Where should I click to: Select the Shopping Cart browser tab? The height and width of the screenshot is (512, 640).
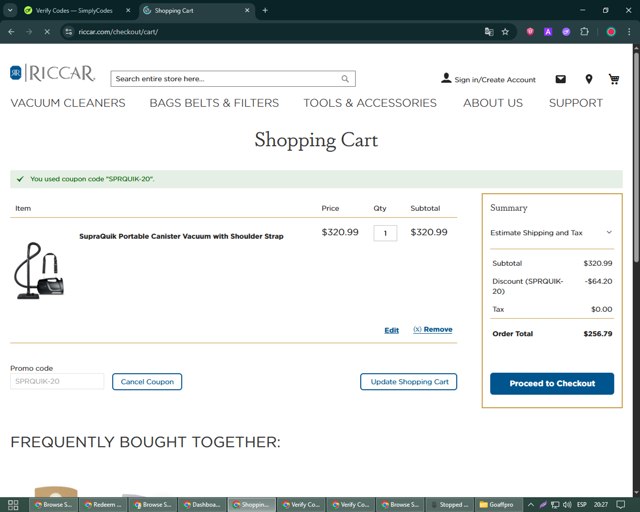197,11
